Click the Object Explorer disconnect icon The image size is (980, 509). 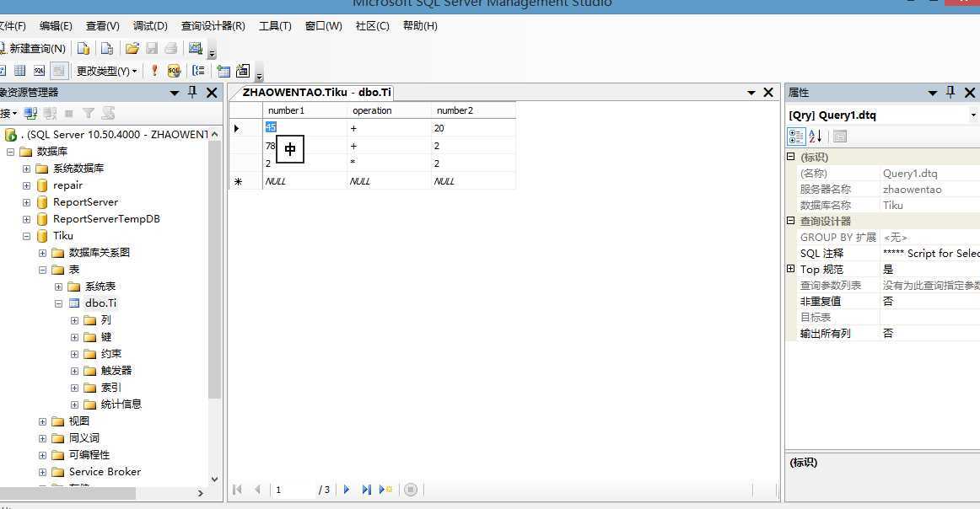point(50,113)
